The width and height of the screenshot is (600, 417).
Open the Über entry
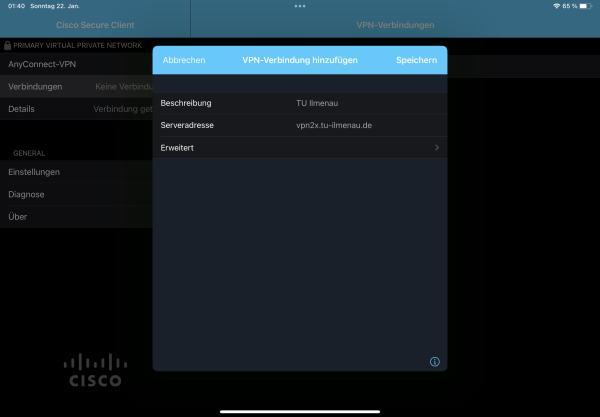click(77, 217)
